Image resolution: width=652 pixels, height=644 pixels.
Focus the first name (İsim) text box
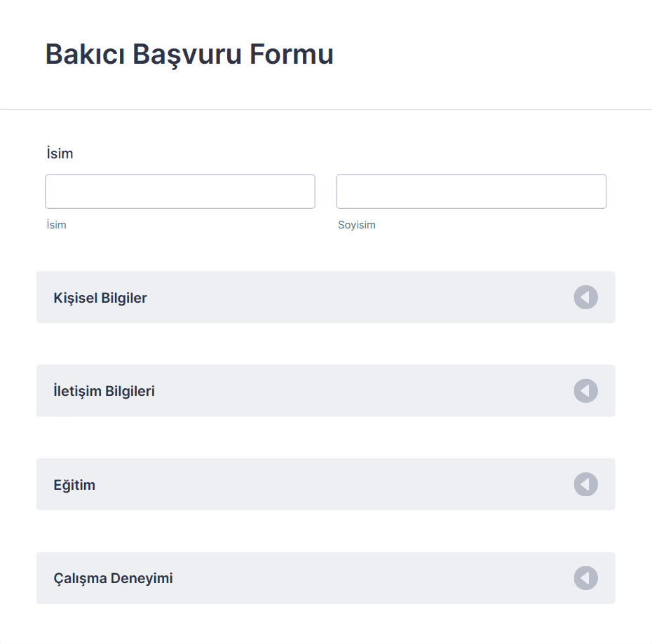coord(180,191)
